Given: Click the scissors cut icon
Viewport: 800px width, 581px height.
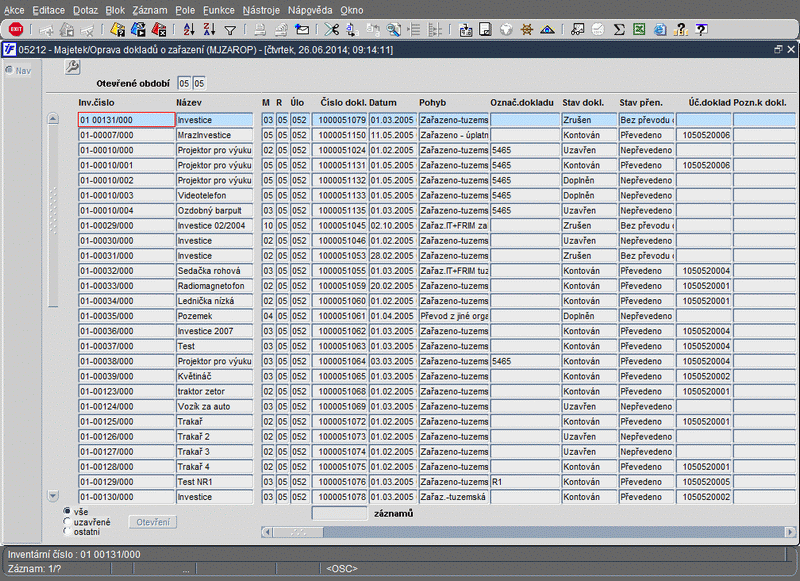Looking at the screenshot, I should pyautogui.click(x=347, y=30).
